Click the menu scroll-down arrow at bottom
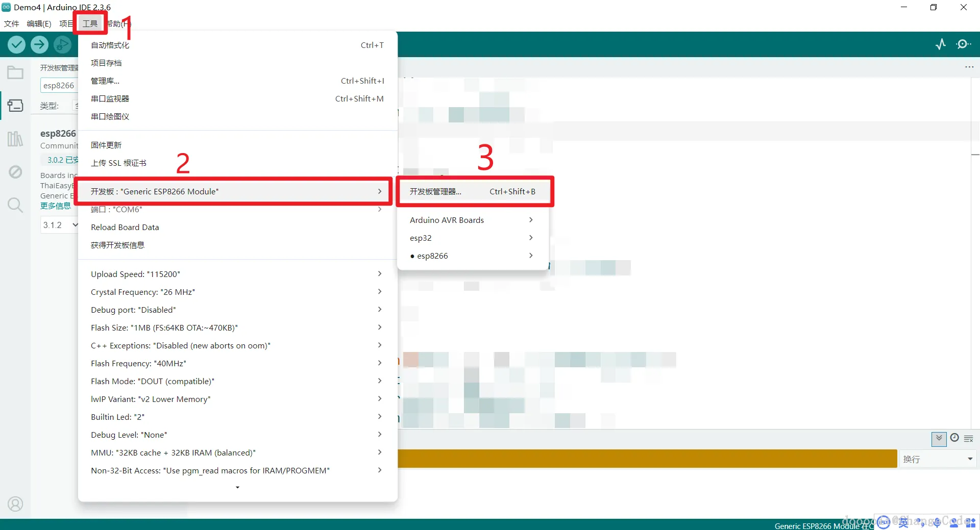 (238, 488)
